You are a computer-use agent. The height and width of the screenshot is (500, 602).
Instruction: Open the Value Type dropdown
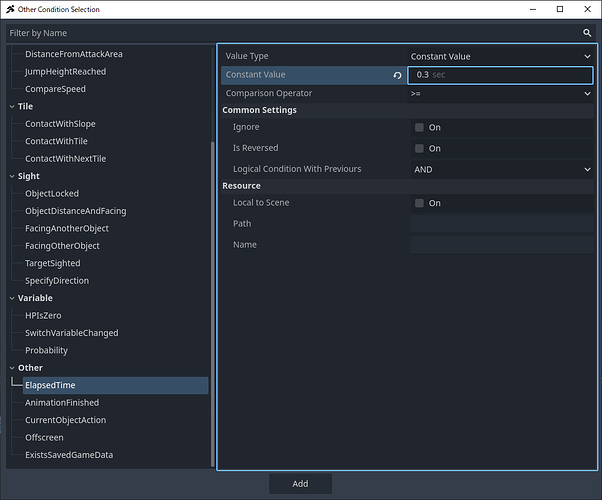point(501,57)
